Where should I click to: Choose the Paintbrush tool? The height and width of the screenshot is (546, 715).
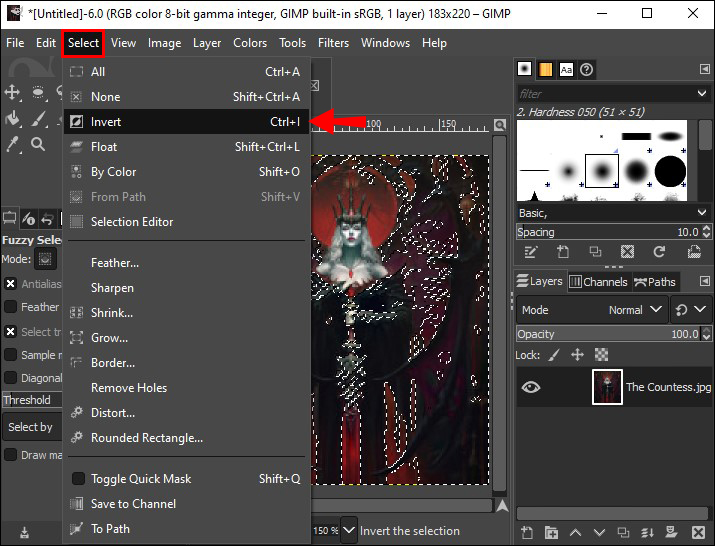39,119
